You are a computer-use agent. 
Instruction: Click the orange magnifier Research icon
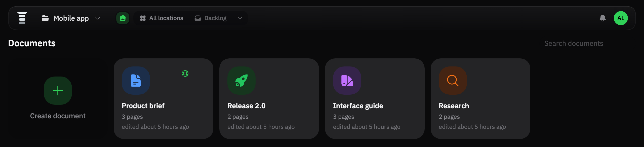pos(453,81)
